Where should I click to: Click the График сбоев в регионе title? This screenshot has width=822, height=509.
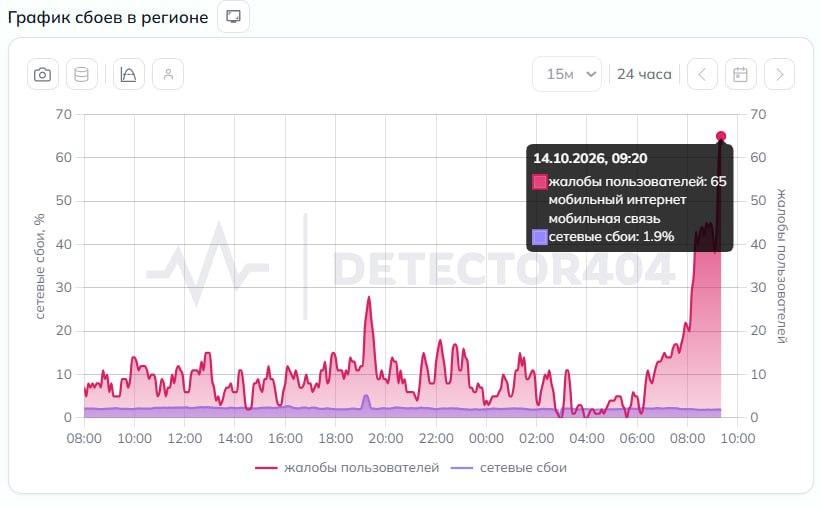click(x=108, y=17)
